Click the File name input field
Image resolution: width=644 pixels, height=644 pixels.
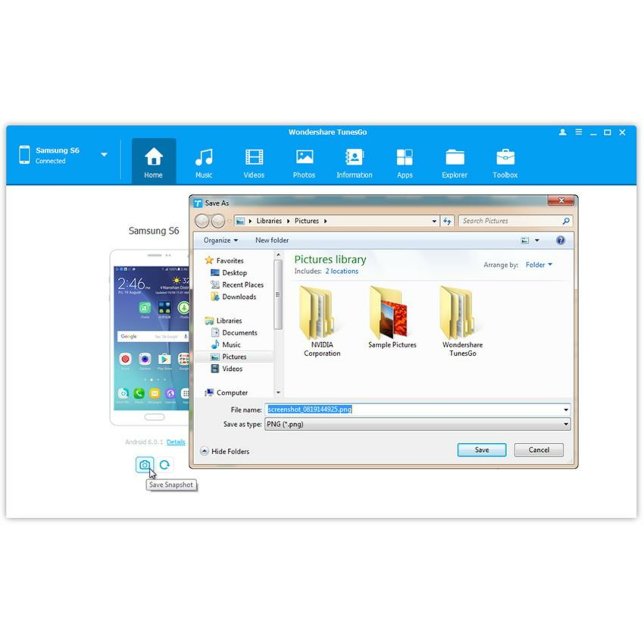[414, 410]
